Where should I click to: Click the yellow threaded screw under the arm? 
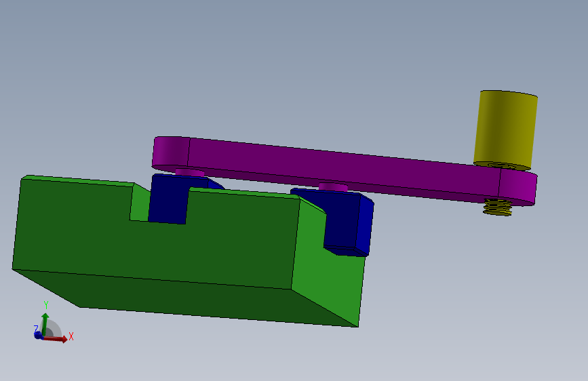coord(498,207)
